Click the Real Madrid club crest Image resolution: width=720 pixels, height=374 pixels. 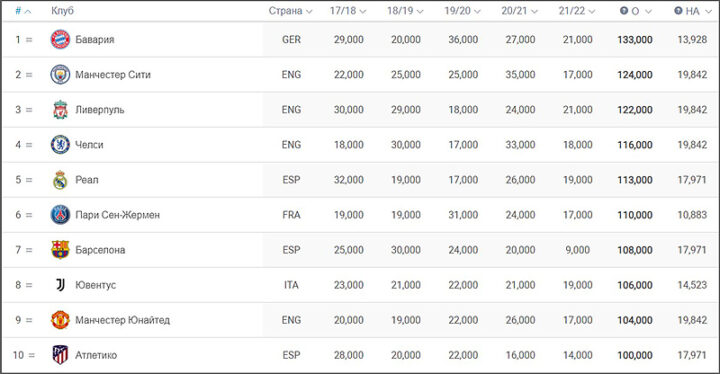[x=60, y=180]
